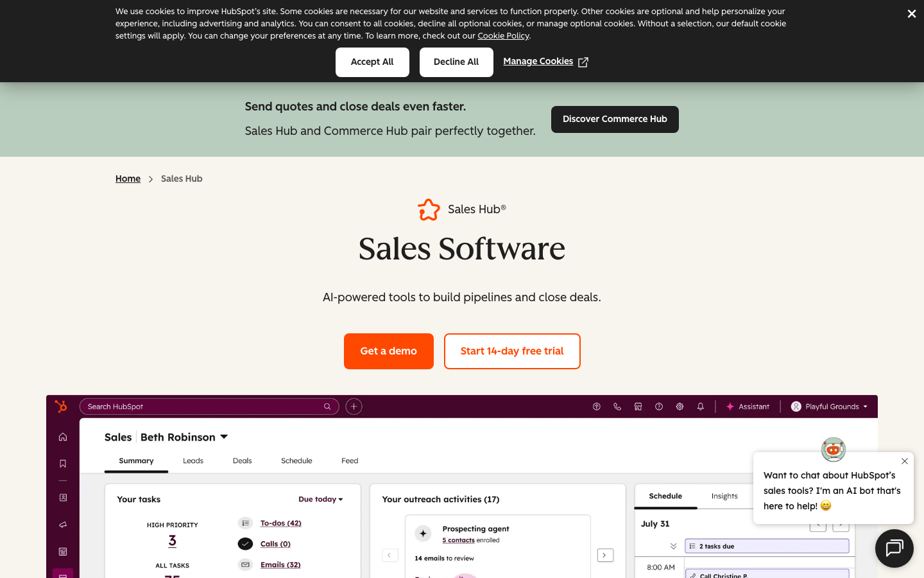Click the Assistant sparkle icon
The image size is (924, 578).
point(730,407)
